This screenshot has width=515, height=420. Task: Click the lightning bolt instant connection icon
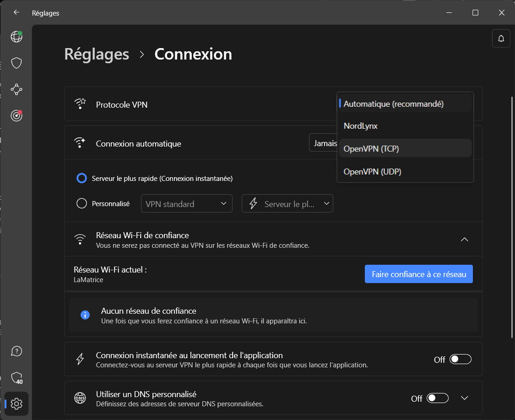(x=80, y=359)
